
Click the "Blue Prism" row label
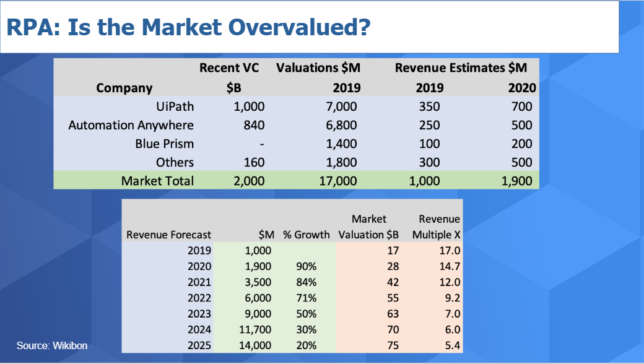tap(164, 144)
